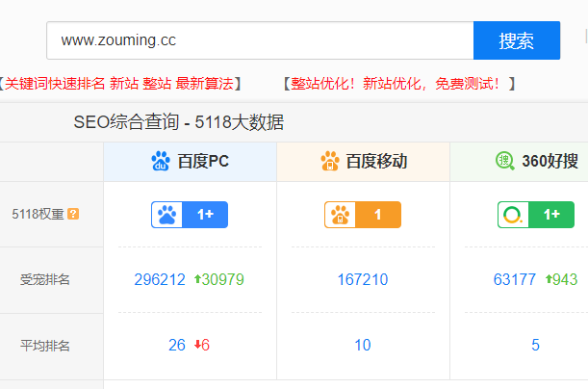The width and height of the screenshot is (588, 389).
Task: Open the 整站优化 新站优化 免费测试 ad link
Action: coord(399,83)
